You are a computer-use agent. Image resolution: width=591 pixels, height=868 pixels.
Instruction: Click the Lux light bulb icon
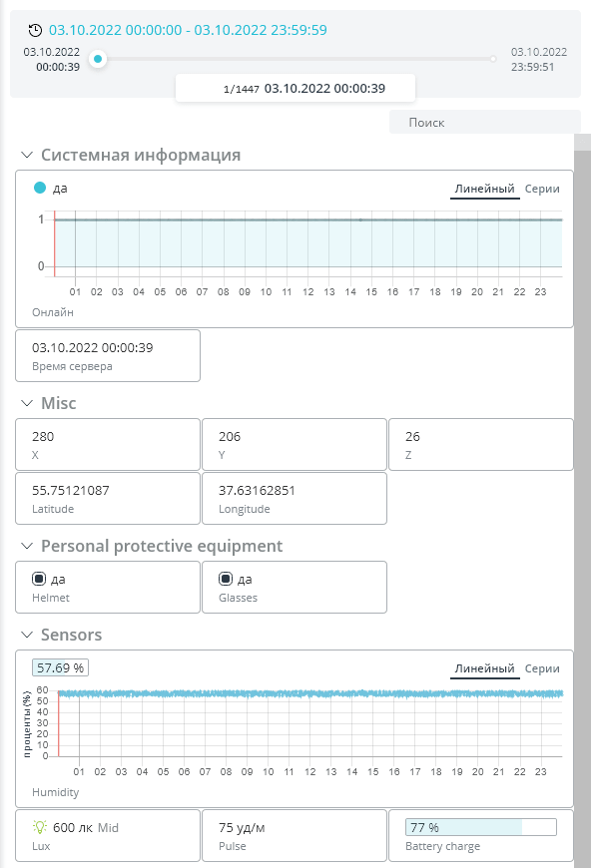[40, 827]
